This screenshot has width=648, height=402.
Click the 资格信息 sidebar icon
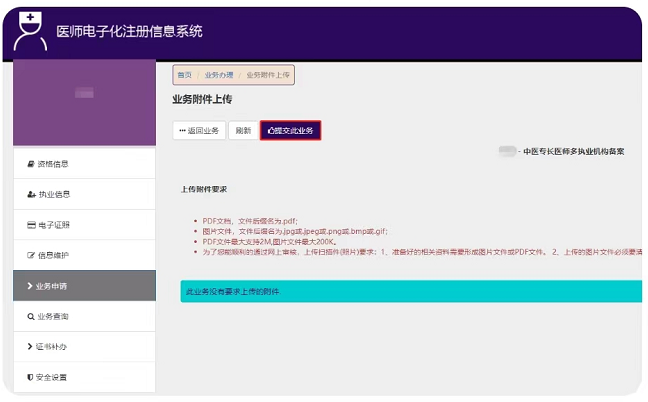[x=31, y=164]
